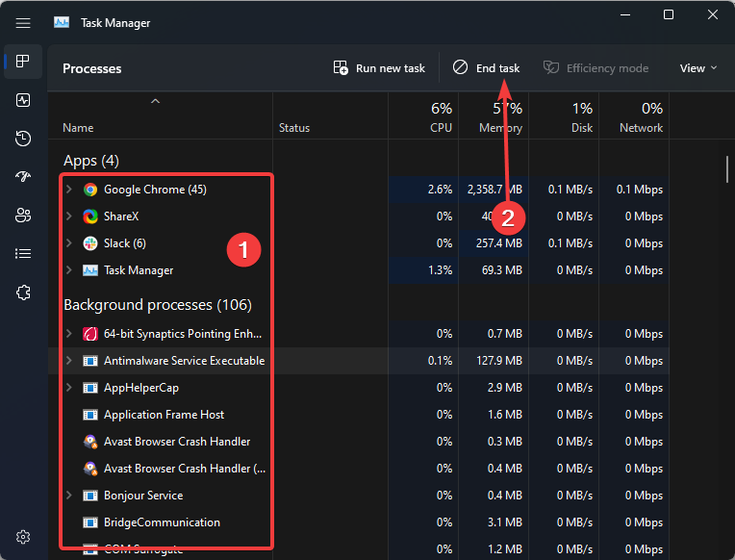Click the 2.6% CPU value for Chrome

440,190
